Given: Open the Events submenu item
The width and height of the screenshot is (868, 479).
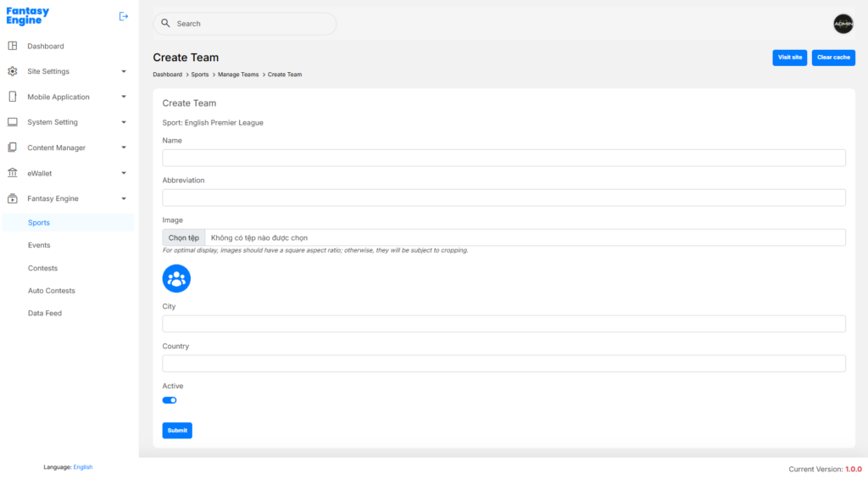Looking at the screenshot, I should coord(39,245).
